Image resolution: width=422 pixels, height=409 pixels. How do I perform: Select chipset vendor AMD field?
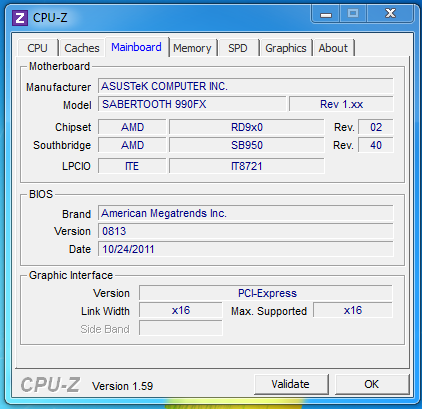click(x=132, y=127)
